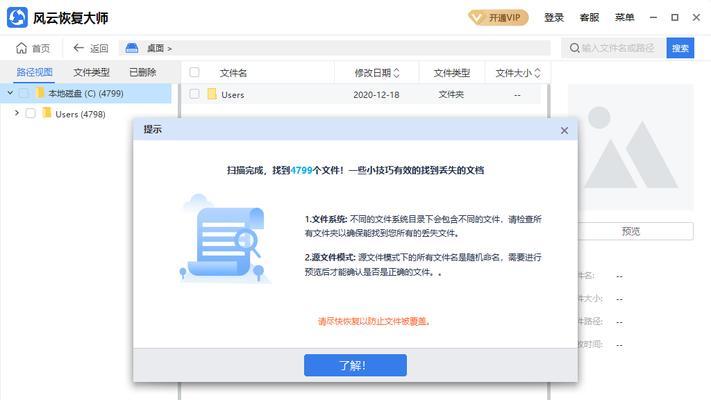Click the 文件名 column header
The image size is (711, 400).
[x=234, y=73]
